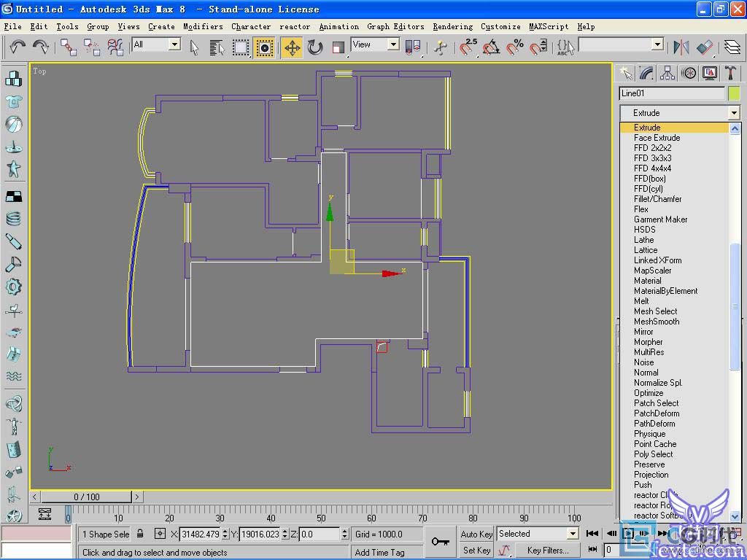Click the Select and Manipulate tool
The width and height of the screenshot is (747, 560).
(x=441, y=47)
